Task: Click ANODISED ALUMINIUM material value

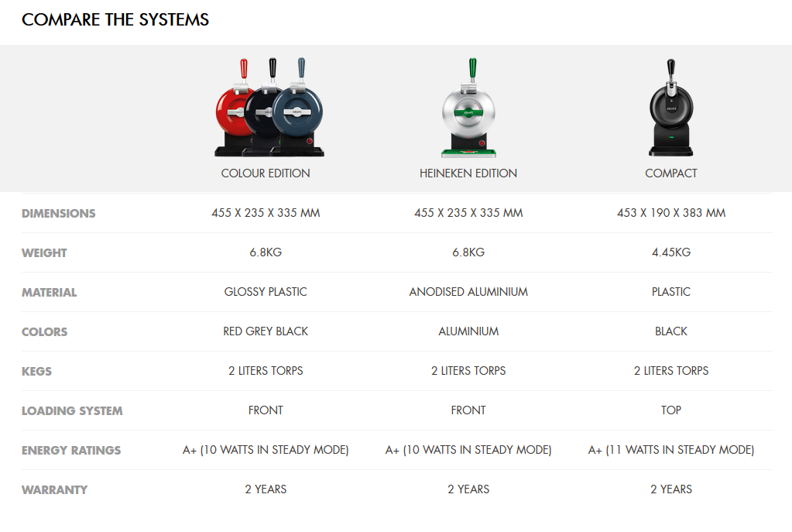Action: coord(468,291)
